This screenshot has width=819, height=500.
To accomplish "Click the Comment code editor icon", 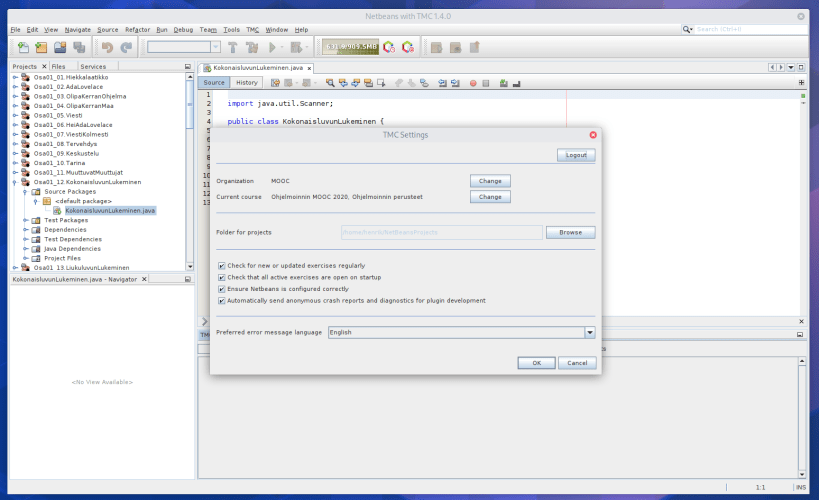I will pyautogui.click(x=504, y=83).
